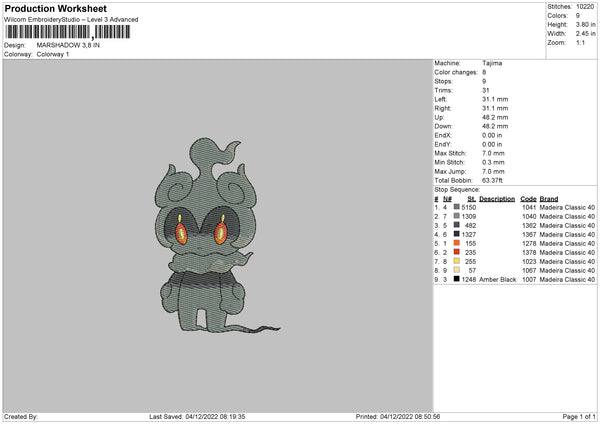The width and height of the screenshot is (600, 424).
Task: Click the Stop Sequence label
Action: pyautogui.click(x=457, y=189)
